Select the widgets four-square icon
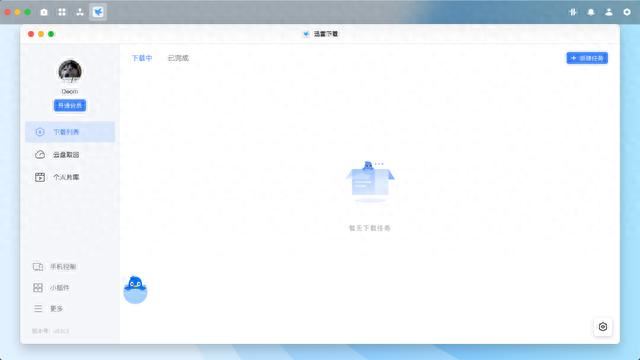The height and width of the screenshot is (360, 640). click(38, 288)
